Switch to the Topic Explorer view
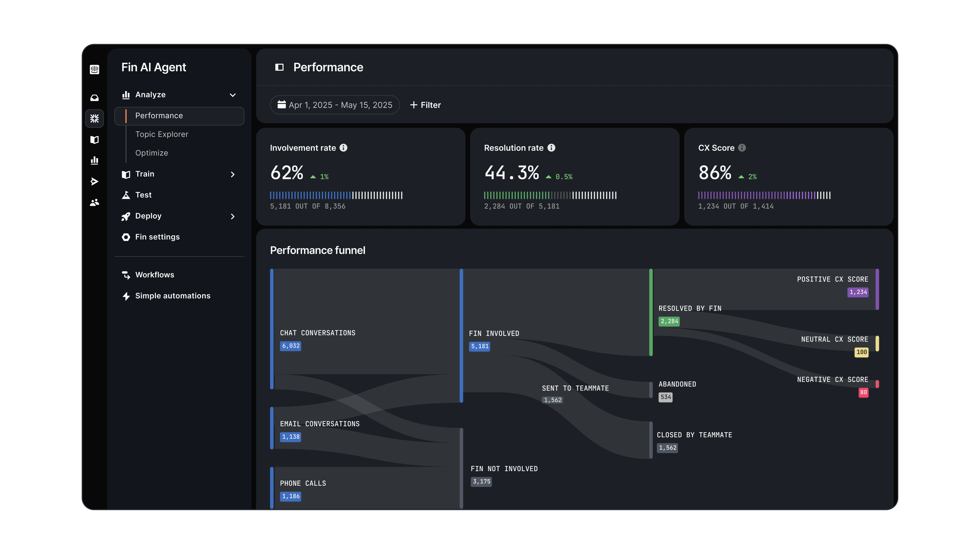This screenshot has width=980, height=551. (x=162, y=134)
